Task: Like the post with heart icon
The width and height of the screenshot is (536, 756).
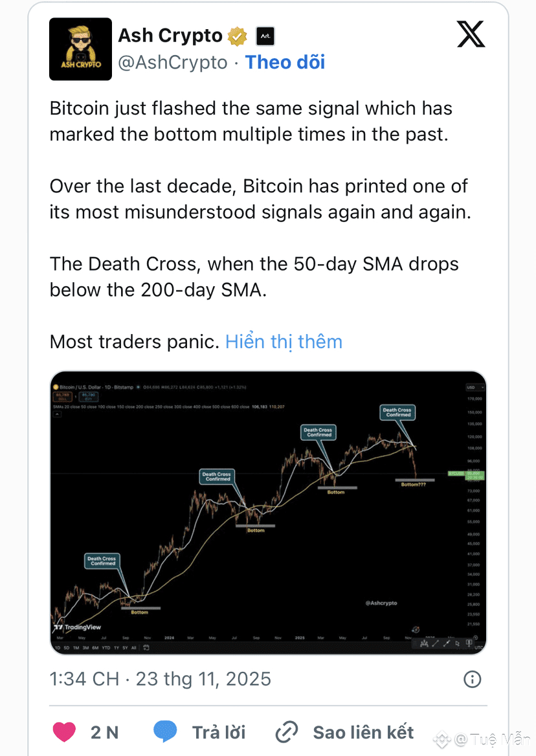Action: pos(64,732)
